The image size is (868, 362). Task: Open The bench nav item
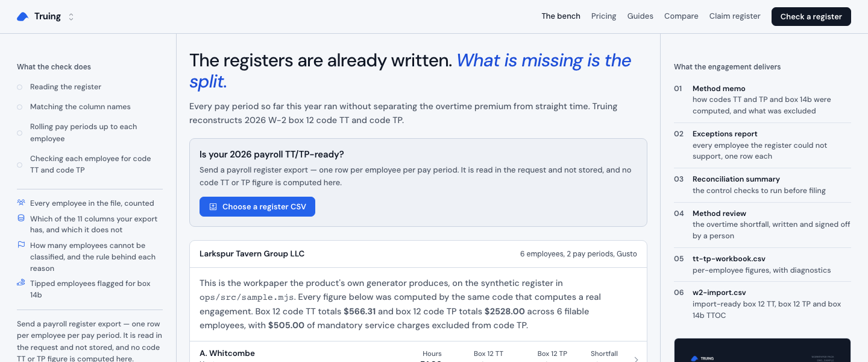(x=561, y=16)
